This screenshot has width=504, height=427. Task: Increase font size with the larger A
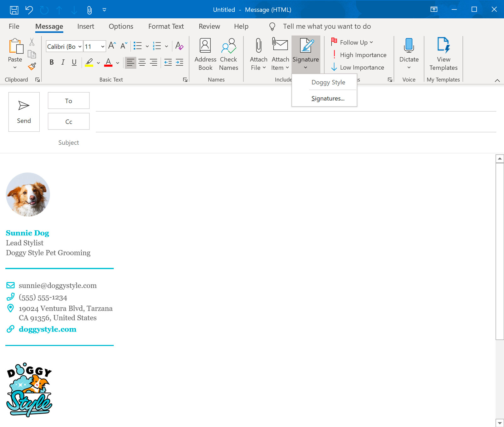coord(112,46)
